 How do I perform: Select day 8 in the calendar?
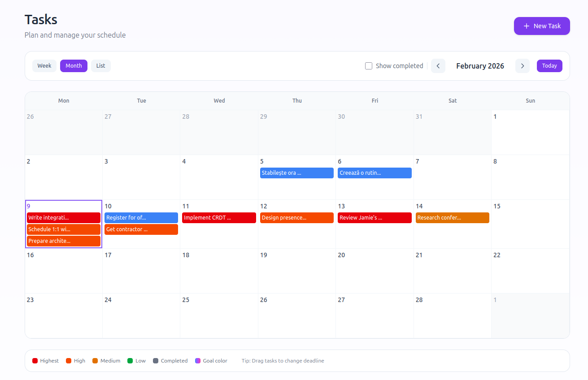point(530,177)
